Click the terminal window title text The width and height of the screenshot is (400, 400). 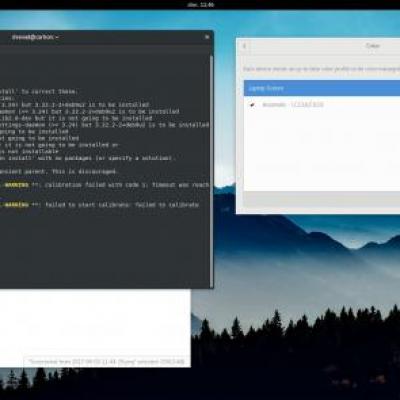pyautogui.click(x=35, y=37)
